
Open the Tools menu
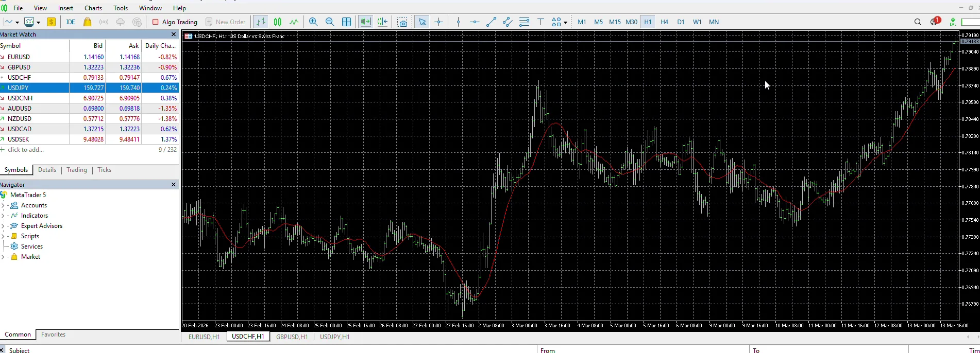[x=121, y=8]
